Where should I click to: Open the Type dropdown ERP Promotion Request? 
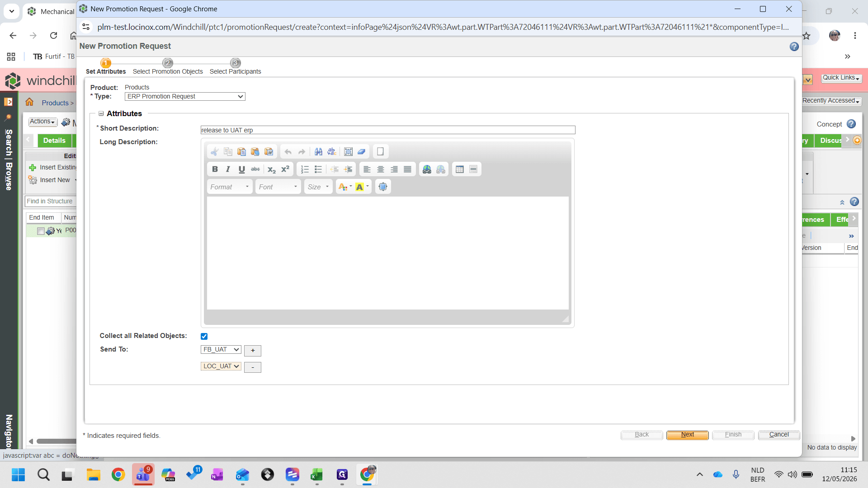coord(185,96)
